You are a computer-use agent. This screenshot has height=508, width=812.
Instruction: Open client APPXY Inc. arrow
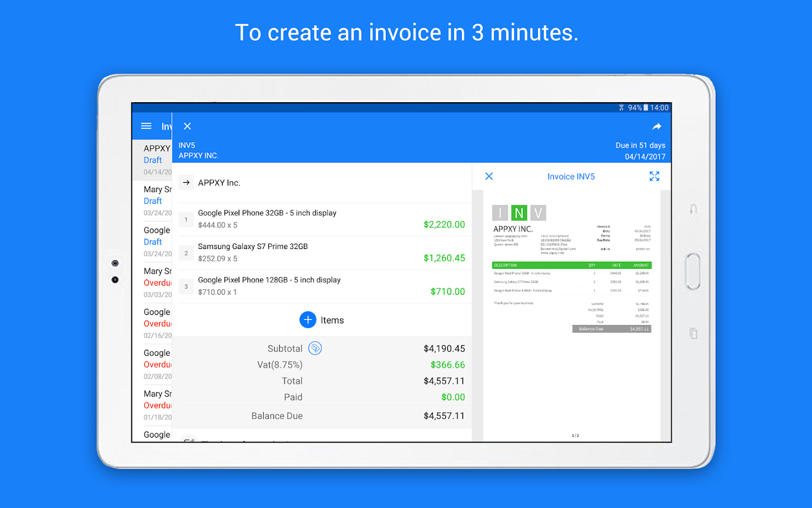186,182
